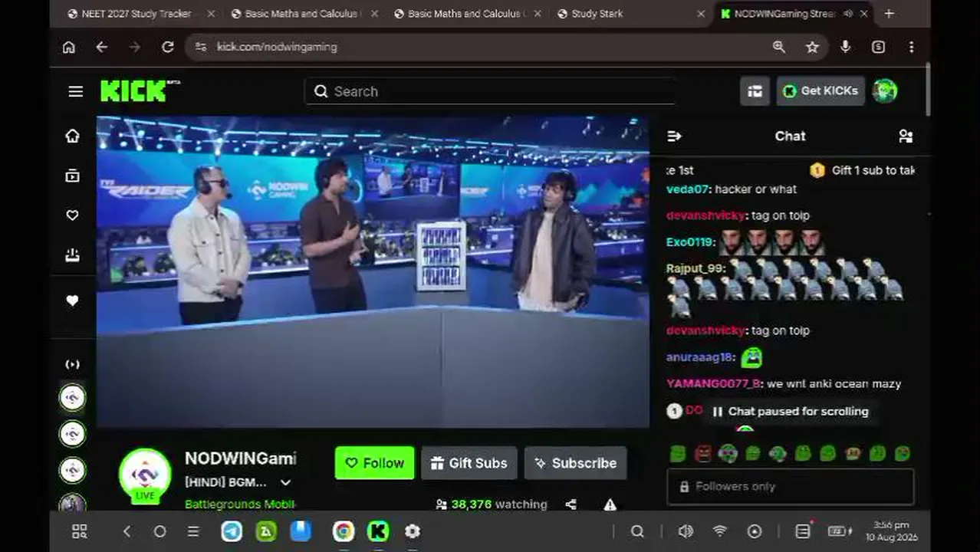Mute the NODWINGaming tab audio icon
This screenshot has height=552, width=980.
(x=847, y=14)
